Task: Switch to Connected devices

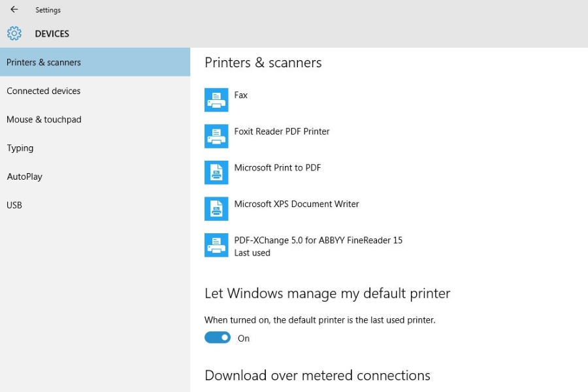Action: point(44,91)
